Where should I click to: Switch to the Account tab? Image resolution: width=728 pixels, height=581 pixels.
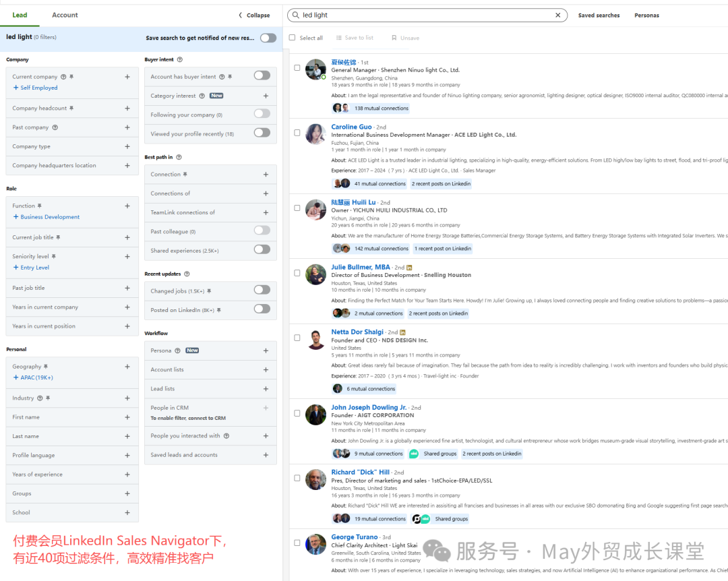65,15
